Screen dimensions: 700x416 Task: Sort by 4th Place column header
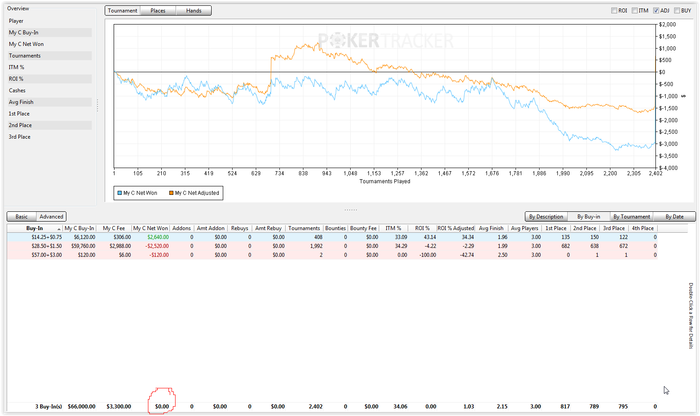pos(642,228)
